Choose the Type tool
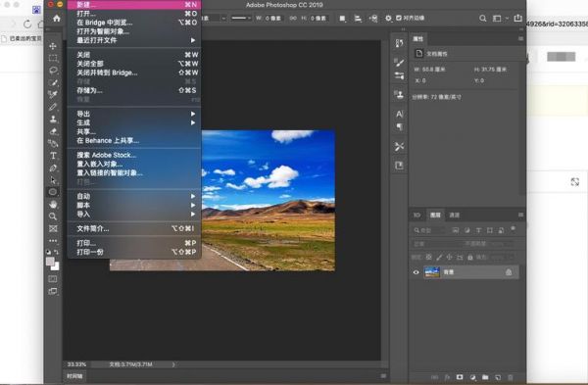The image size is (588, 385). [53, 156]
